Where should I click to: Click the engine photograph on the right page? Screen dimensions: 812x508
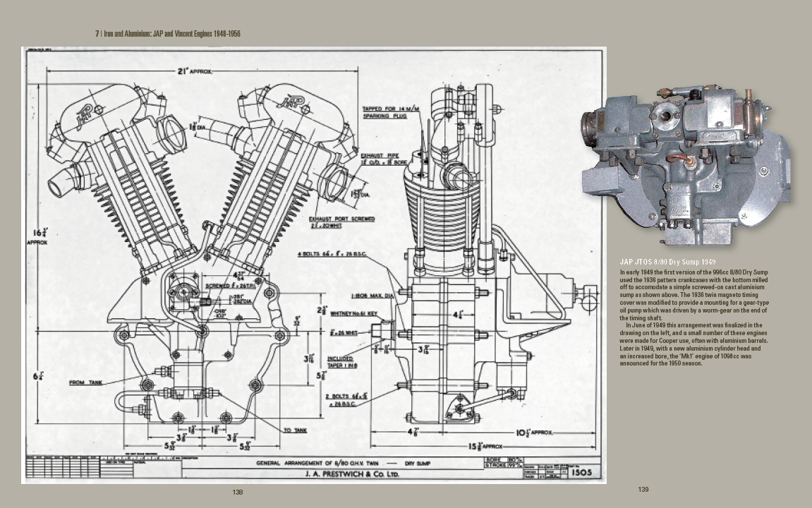click(x=686, y=166)
